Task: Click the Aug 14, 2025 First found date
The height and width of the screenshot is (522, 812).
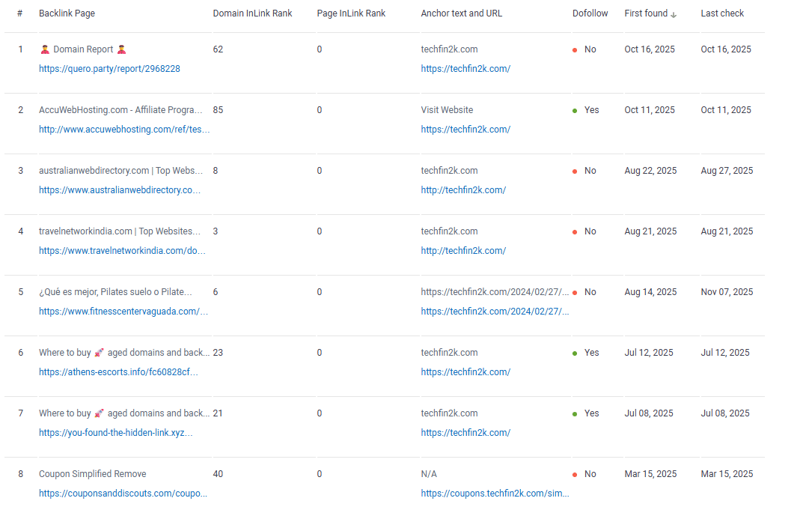Action: click(x=650, y=292)
